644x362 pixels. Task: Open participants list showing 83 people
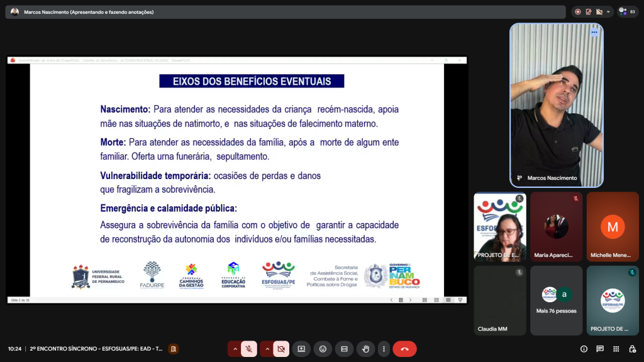tap(628, 11)
